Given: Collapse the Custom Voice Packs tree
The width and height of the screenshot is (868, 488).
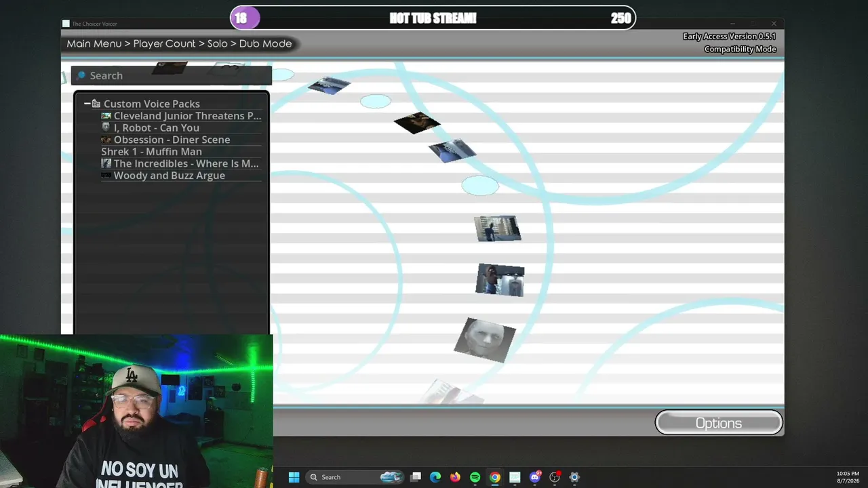Looking at the screenshot, I should [x=87, y=104].
